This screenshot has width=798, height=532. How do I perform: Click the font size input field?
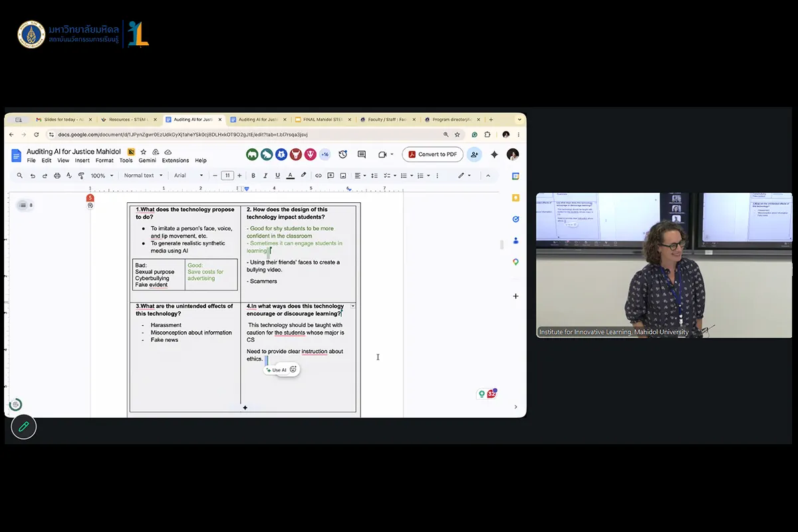click(x=227, y=176)
